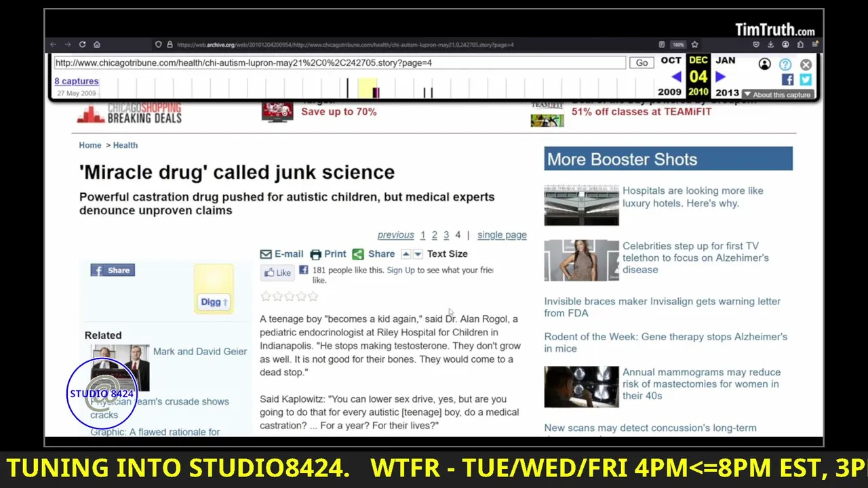Image resolution: width=868 pixels, height=488 pixels.
Task: Open Graphic: A flawed rationale link
Action: (155, 432)
